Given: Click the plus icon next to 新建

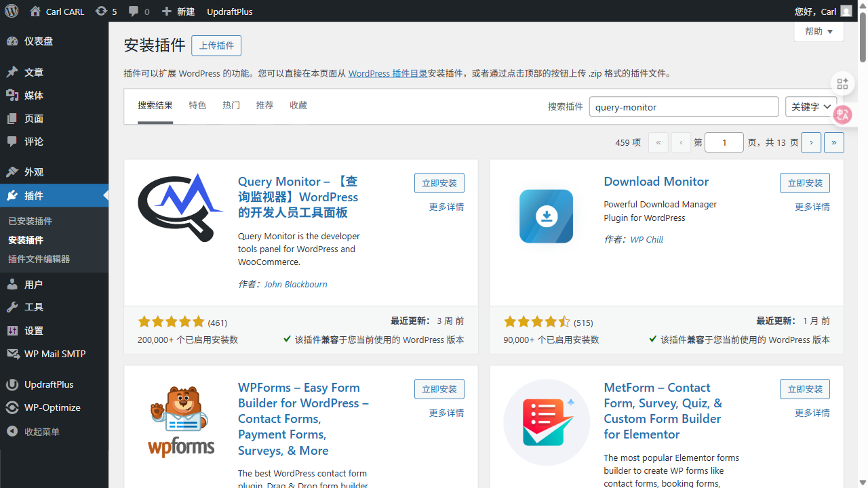Looking at the screenshot, I should [x=165, y=11].
